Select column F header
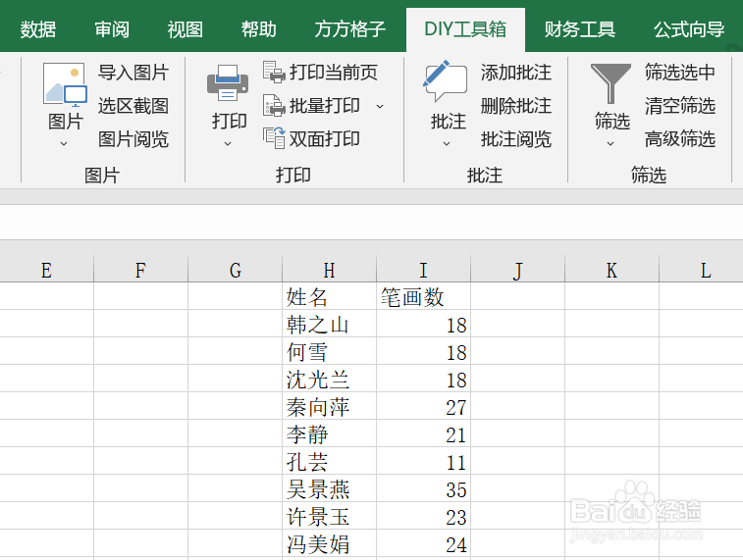Image resolution: width=743 pixels, height=560 pixels. (x=140, y=270)
